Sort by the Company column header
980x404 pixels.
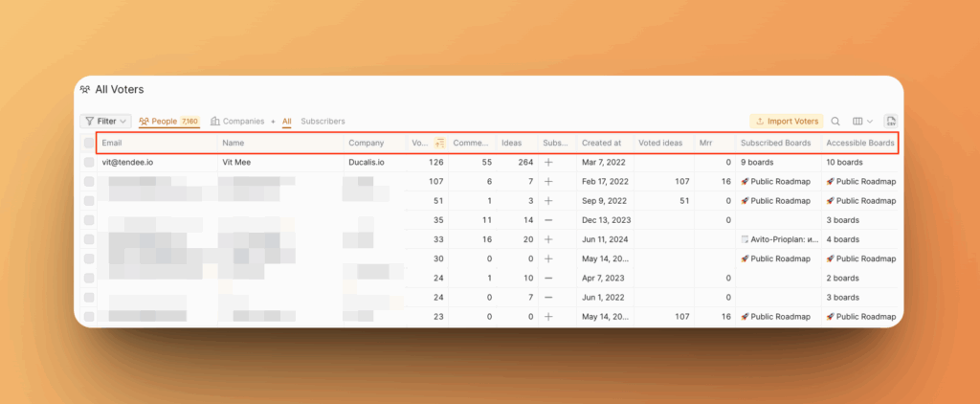point(375,144)
